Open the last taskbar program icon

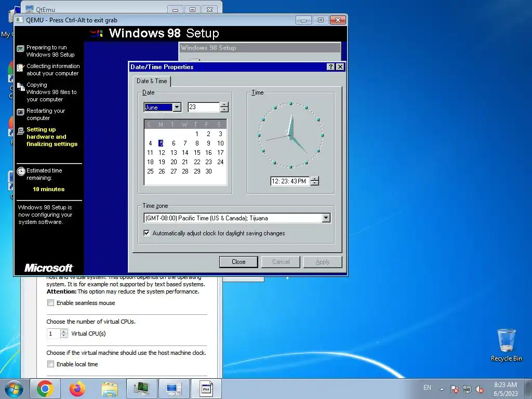click(206, 389)
